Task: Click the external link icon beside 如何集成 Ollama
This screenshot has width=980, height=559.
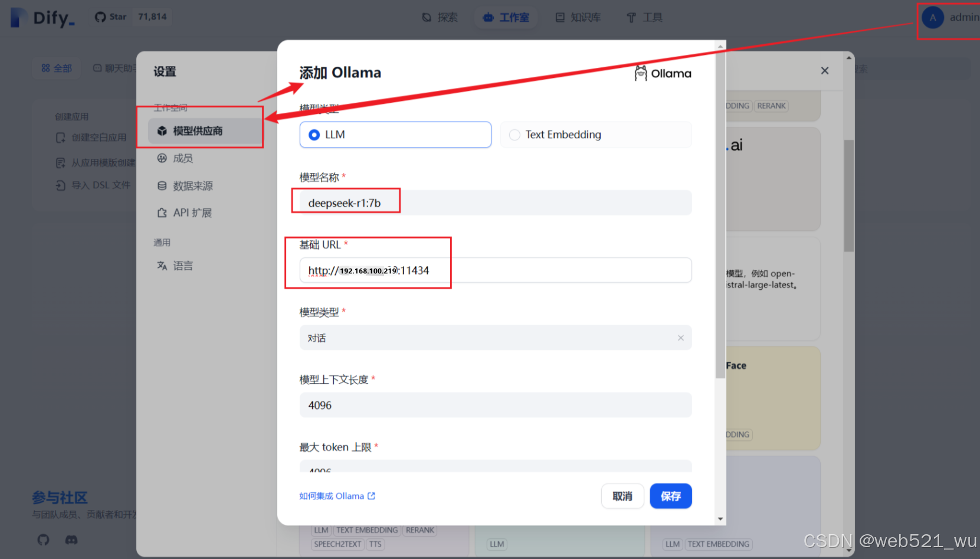Action: coord(371,496)
